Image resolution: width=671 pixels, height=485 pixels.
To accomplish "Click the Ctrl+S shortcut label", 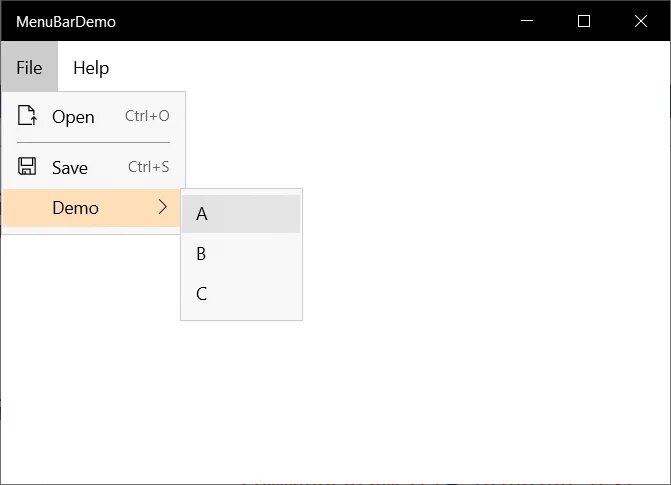I will tap(148, 167).
